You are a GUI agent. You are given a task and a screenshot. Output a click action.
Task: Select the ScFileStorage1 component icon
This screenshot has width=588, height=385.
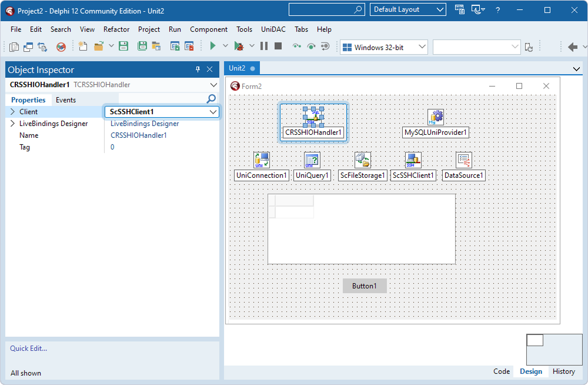363,160
